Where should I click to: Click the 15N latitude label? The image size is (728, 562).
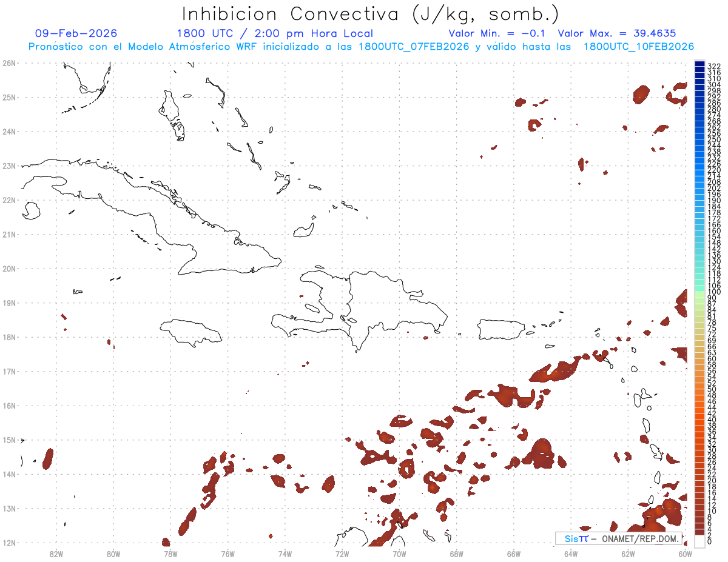[x=9, y=440]
